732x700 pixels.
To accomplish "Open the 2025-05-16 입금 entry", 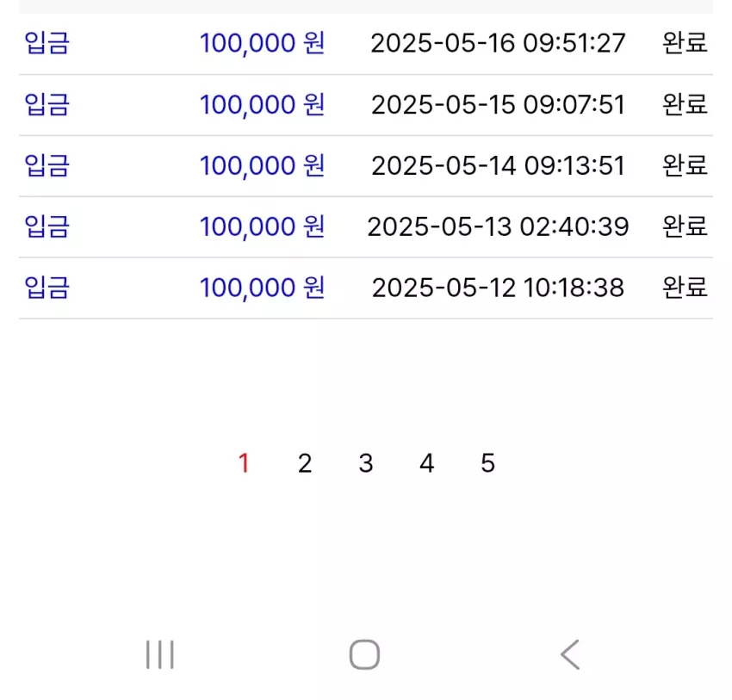I will coord(366,43).
